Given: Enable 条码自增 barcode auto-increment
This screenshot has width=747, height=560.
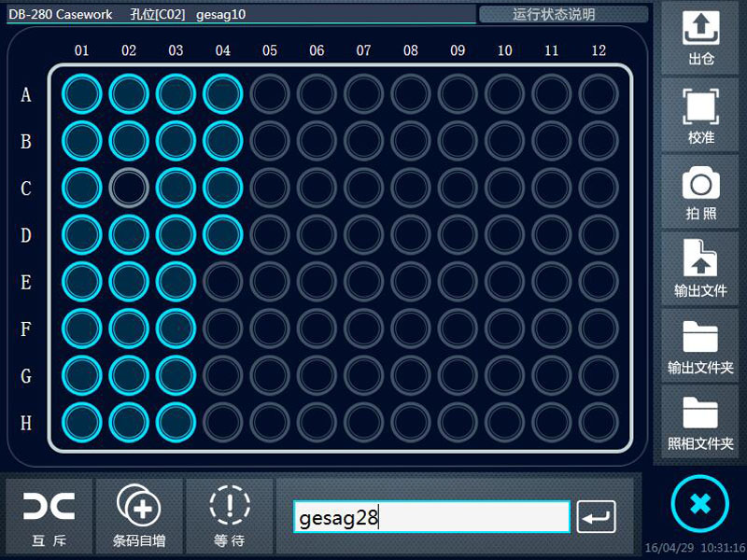Looking at the screenshot, I should coord(139,516).
